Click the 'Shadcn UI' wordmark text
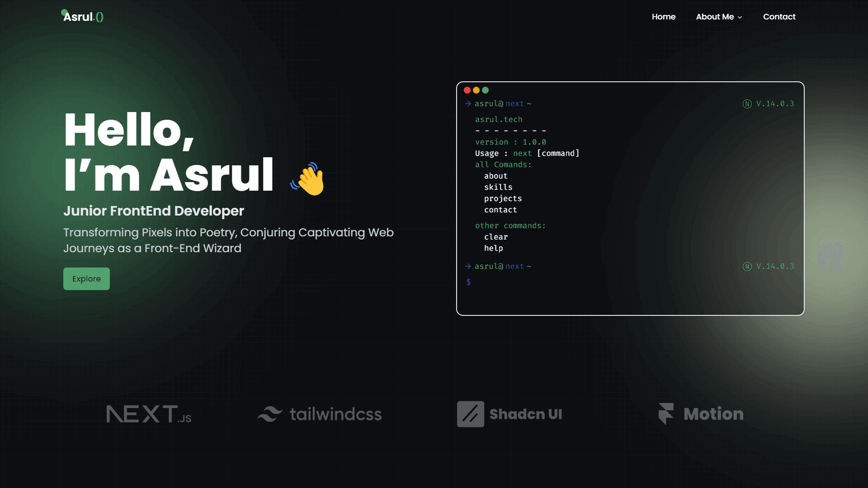Screen dimensions: 868x488 (526, 414)
